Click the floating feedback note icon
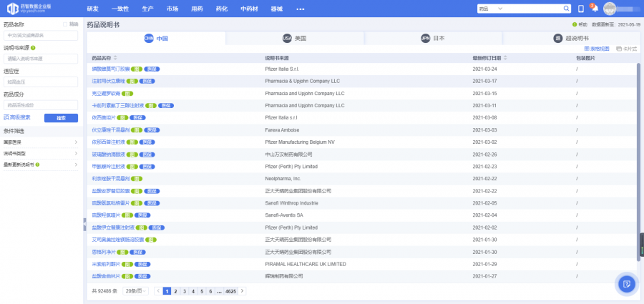644x304 pixels. pyautogui.click(x=626, y=284)
